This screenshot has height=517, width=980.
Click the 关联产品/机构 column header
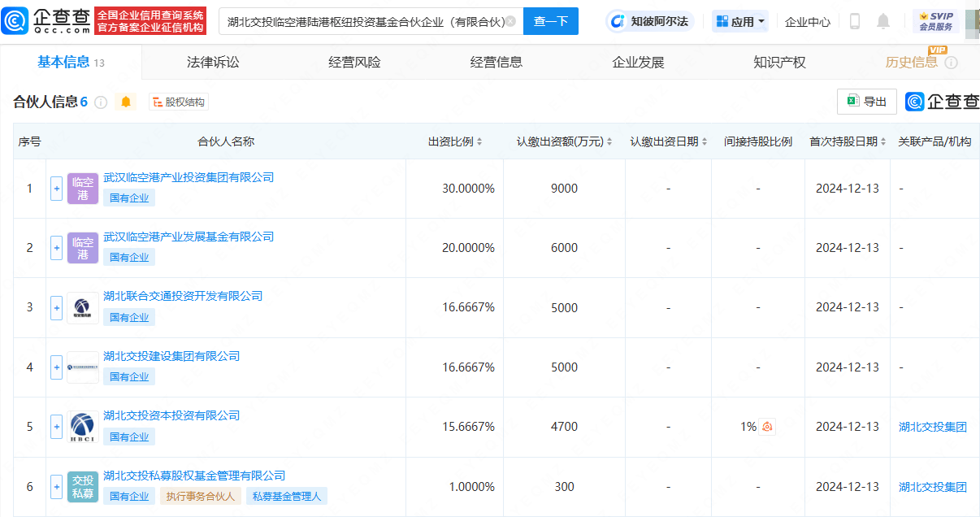tap(934, 141)
